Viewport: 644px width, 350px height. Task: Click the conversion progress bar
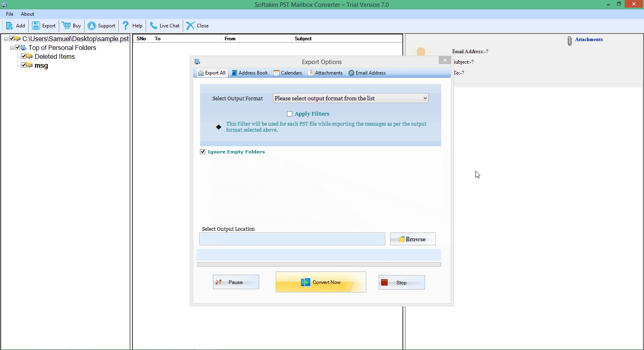319,265
